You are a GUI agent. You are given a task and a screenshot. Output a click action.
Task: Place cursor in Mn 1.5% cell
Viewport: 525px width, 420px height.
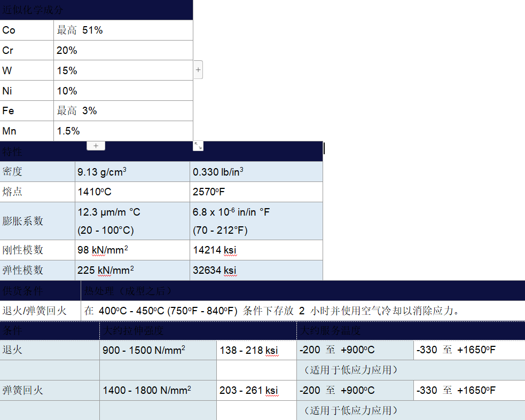pos(123,131)
